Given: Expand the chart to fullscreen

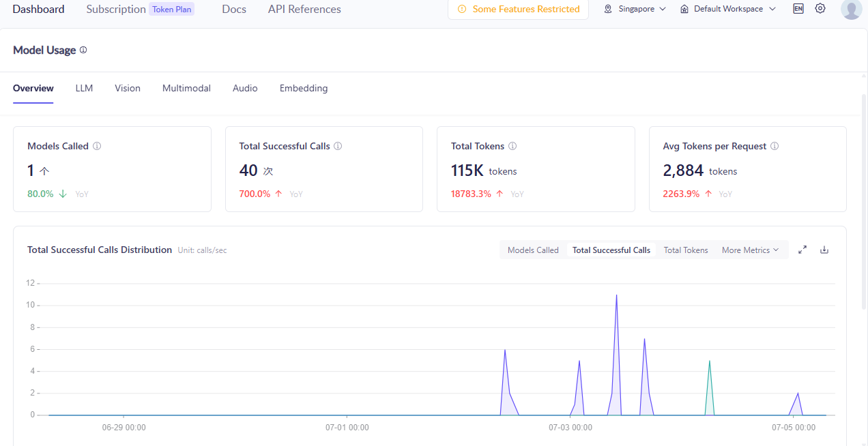Looking at the screenshot, I should [x=802, y=250].
